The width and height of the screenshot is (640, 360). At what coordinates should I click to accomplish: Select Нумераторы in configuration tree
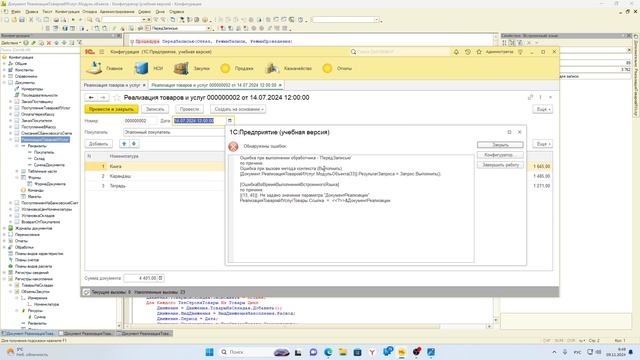point(32,89)
